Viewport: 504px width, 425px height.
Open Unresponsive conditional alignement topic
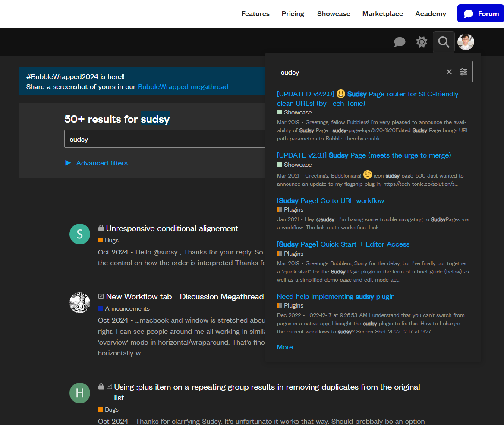(x=172, y=228)
